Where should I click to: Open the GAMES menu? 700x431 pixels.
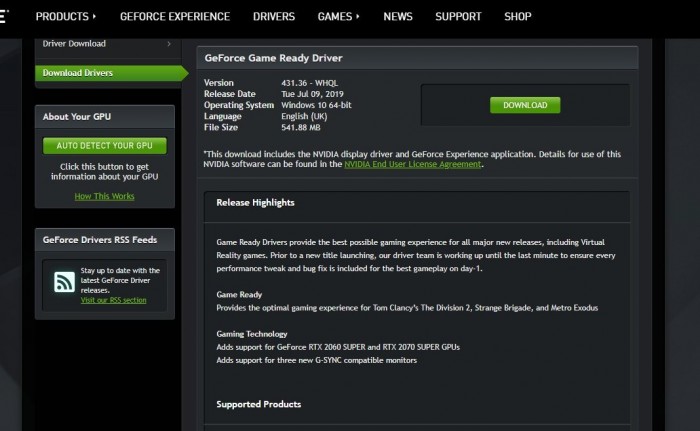point(335,17)
